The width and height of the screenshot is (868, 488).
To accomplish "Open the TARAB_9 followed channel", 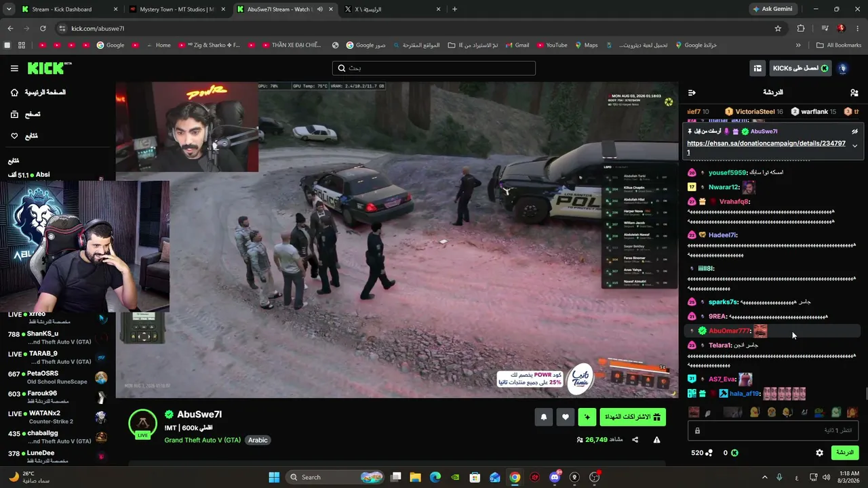I will (x=58, y=357).
